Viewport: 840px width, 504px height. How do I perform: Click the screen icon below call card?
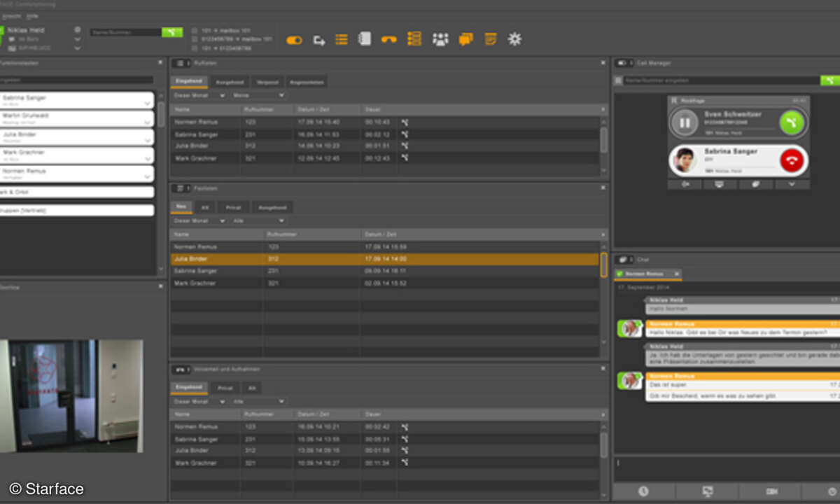tap(720, 184)
